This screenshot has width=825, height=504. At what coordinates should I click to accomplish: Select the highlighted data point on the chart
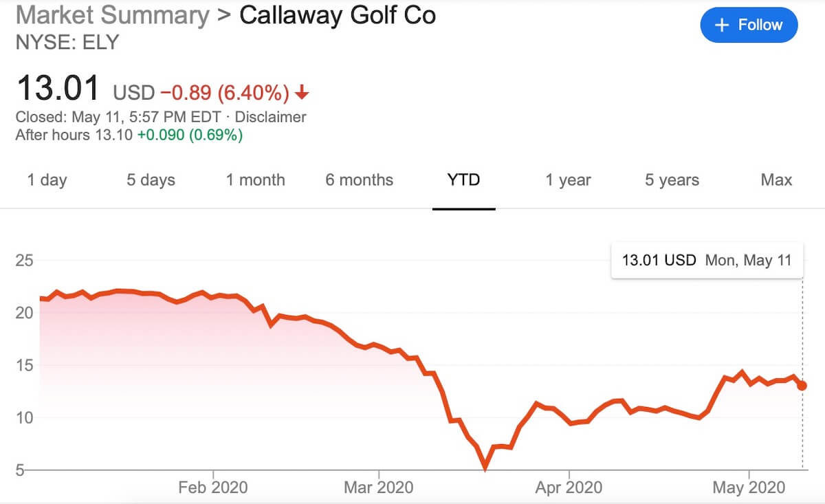coord(802,386)
